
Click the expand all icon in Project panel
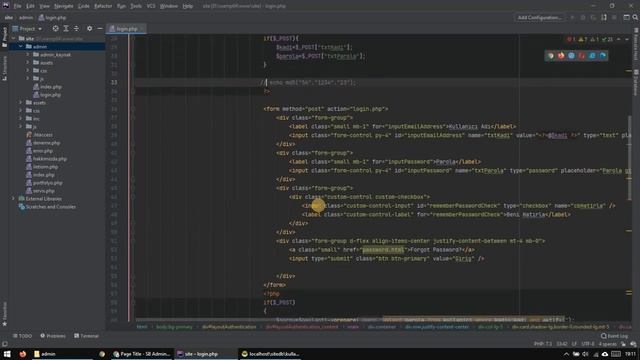point(66,29)
